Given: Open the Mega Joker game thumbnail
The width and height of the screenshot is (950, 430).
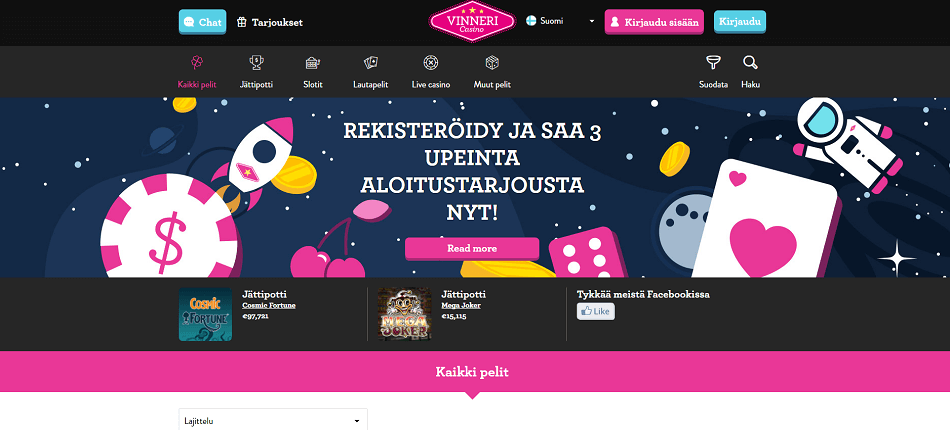Looking at the screenshot, I should [x=404, y=314].
